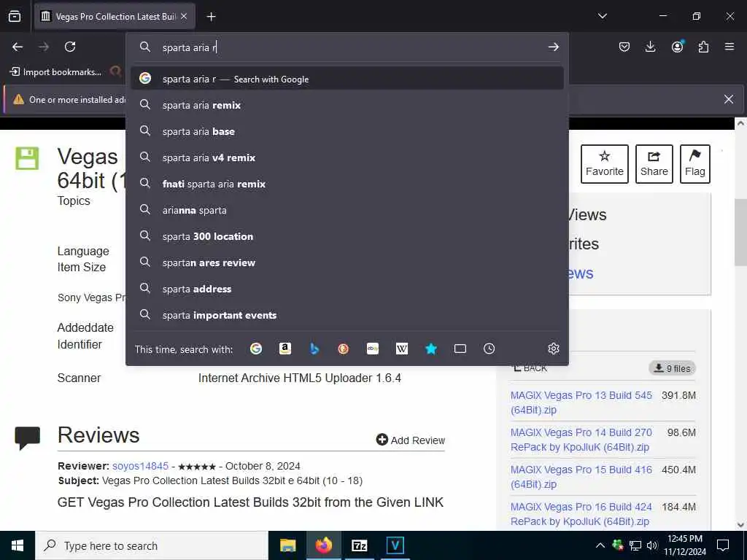Select Vegas Pro Collection tab
Image resolution: width=747 pixels, height=560 pixels.
[x=115, y=17]
